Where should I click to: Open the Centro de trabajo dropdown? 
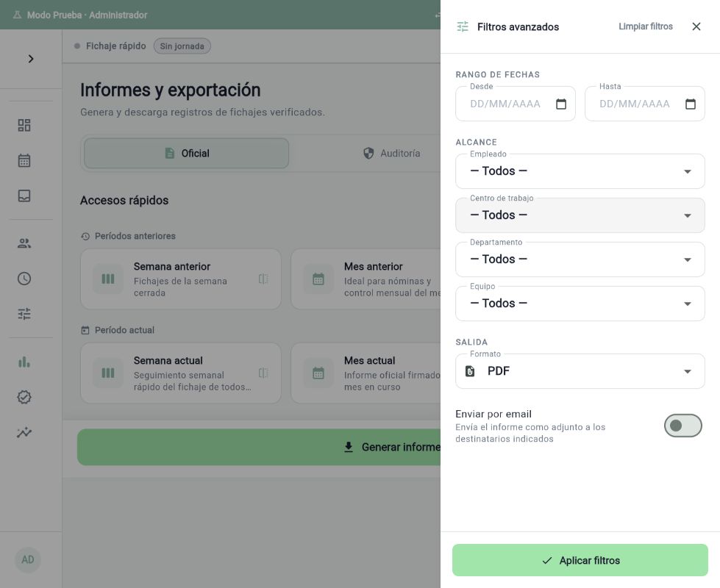coord(580,215)
